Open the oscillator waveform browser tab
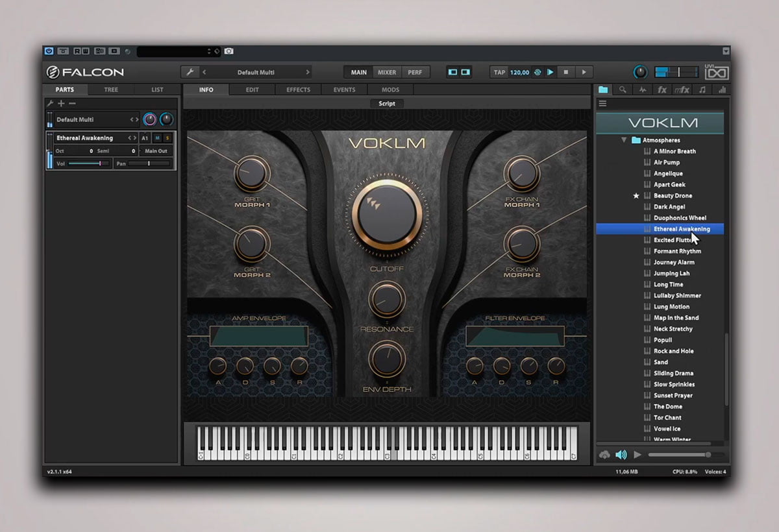 pyautogui.click(x=643, y=90)
